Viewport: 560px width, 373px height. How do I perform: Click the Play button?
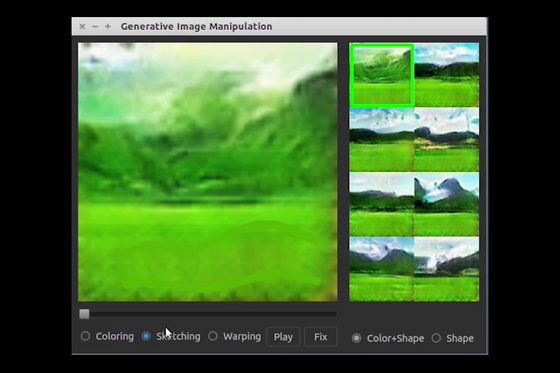tap(283, 337)
